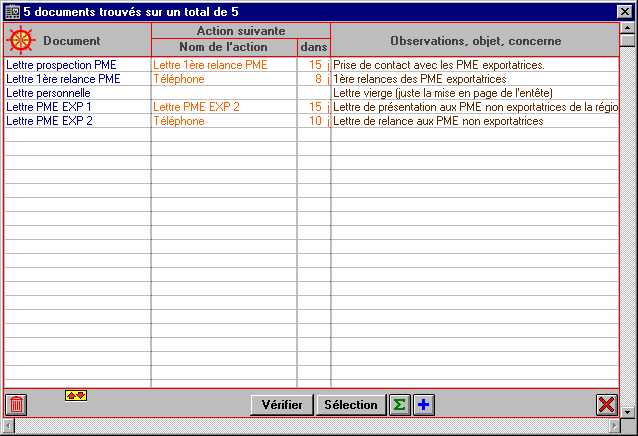Click the green sigma sum icon
The width and height of the screenshot is (638, 436).
click(x=400, y=405)
